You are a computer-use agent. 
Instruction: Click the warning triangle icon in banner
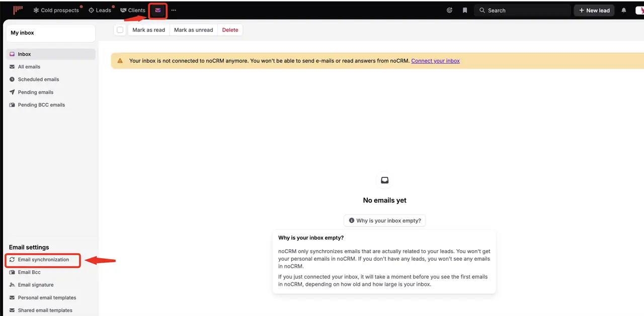[x=120, y=61]
